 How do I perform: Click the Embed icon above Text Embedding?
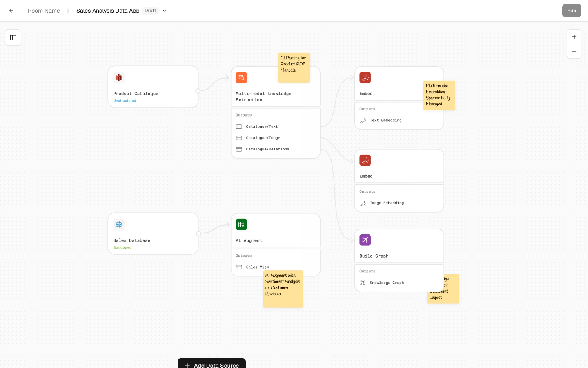tap(365, 77)
